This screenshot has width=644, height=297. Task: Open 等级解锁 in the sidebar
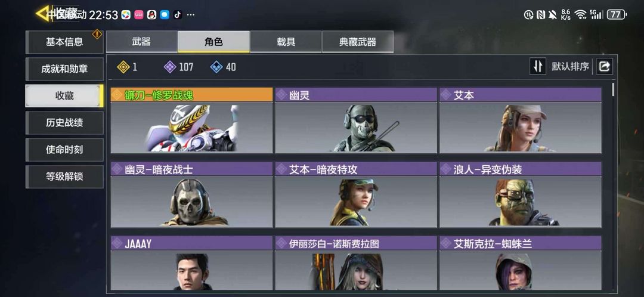coord(64,177)
